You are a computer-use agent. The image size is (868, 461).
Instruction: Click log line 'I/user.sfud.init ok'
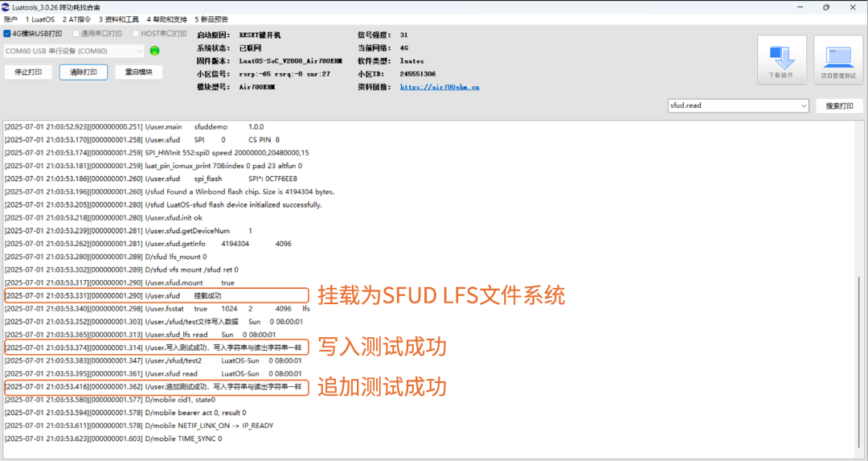104,218
